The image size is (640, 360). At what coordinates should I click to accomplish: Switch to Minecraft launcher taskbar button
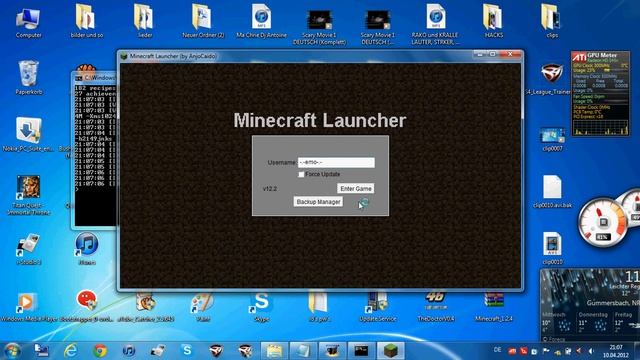391,350
